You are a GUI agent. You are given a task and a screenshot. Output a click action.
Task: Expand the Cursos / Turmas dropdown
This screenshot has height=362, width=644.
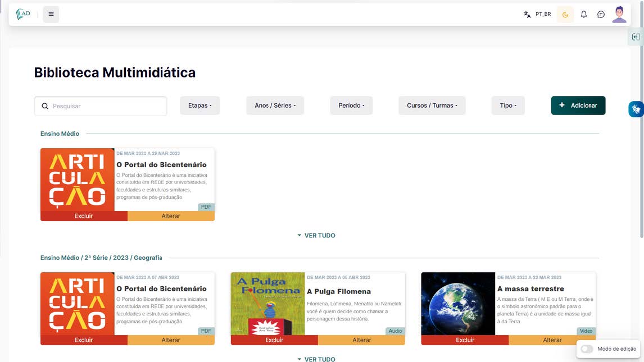click(x=432, y=106)
